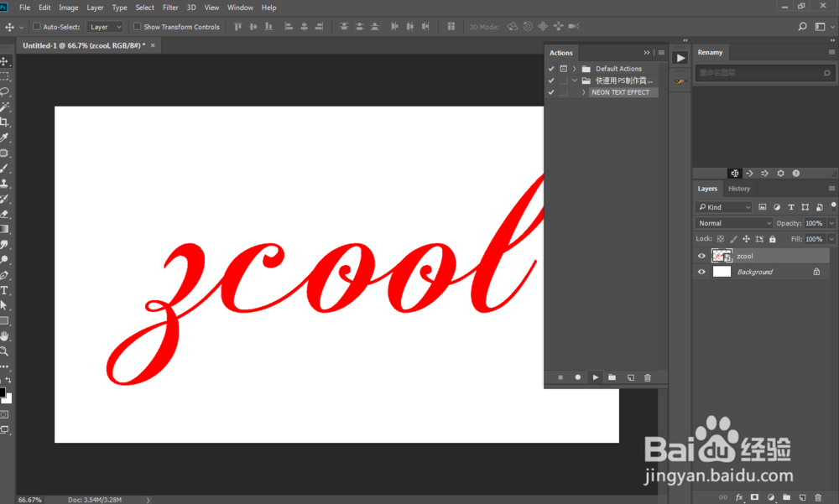Open the Fill slider dropdown arrow
Viewport: 839px width, 504px height.
click(x=831, y=239)
